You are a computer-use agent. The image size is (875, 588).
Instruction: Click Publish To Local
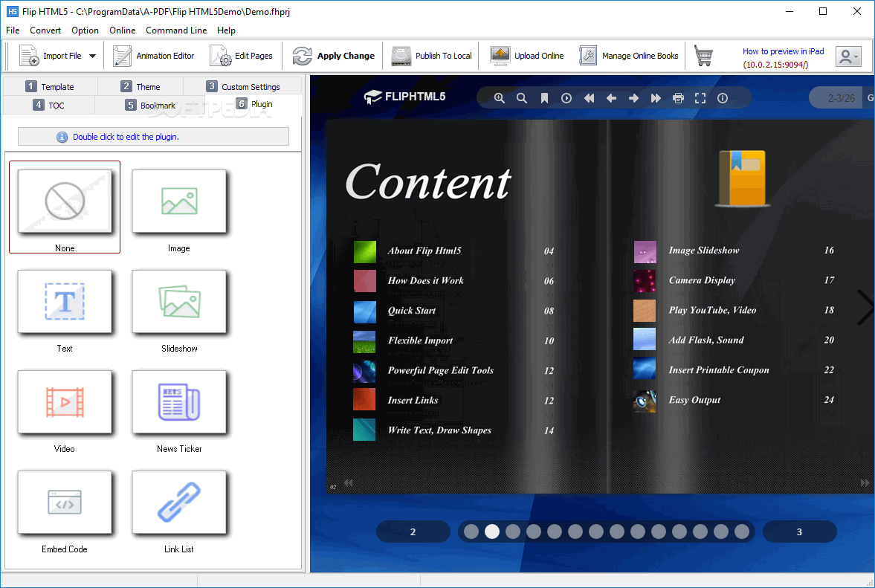(x=431, y=56)
